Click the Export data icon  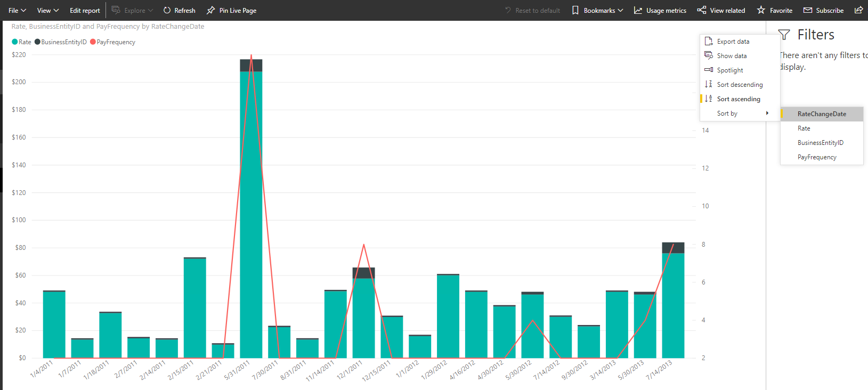click(x=708, y=41)
